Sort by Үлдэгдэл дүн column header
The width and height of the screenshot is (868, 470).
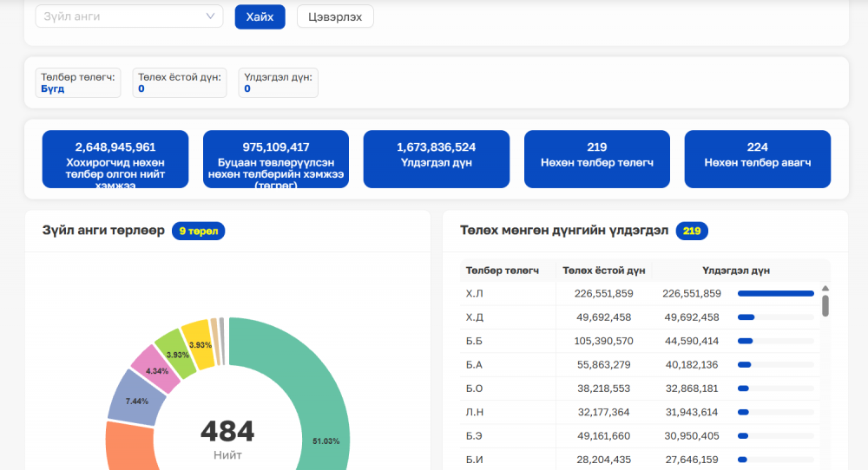[736, 271]
